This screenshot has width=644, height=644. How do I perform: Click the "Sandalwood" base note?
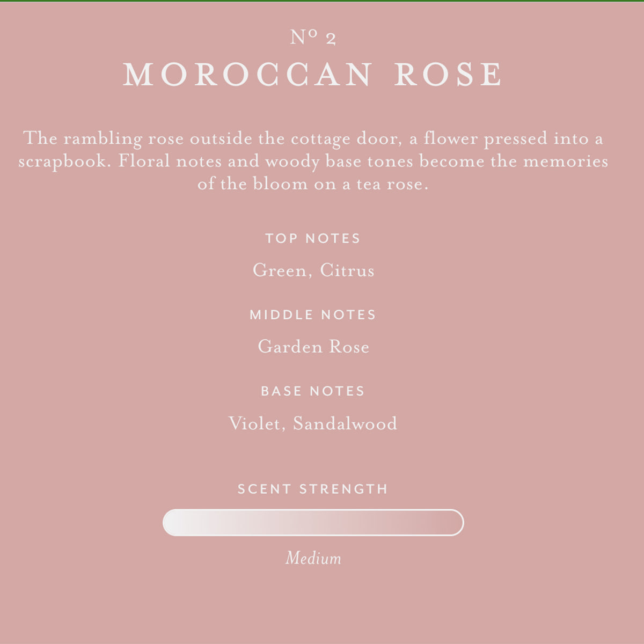(x=345, y=424)
